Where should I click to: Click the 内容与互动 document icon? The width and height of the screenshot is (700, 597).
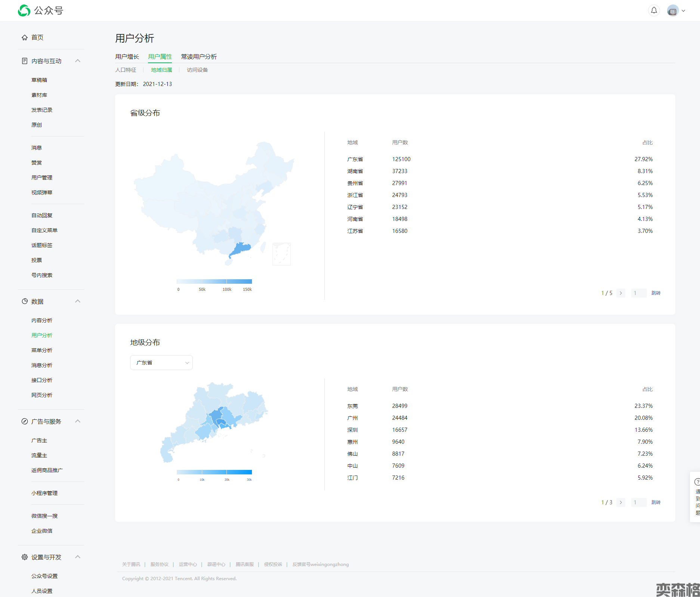click(25, 61)
